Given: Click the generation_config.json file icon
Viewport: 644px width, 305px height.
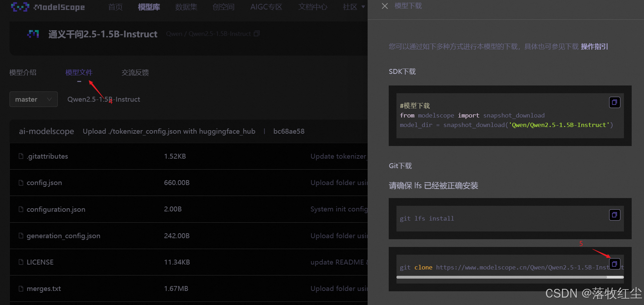Looking at the screenshot, I should [x=21, y=235].
